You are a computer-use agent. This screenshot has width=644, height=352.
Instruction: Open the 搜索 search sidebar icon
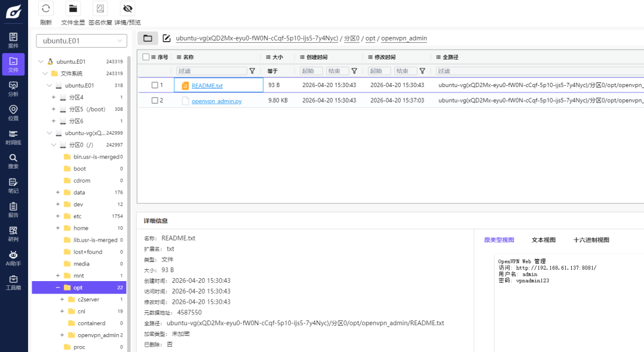(x=13, y=161)
